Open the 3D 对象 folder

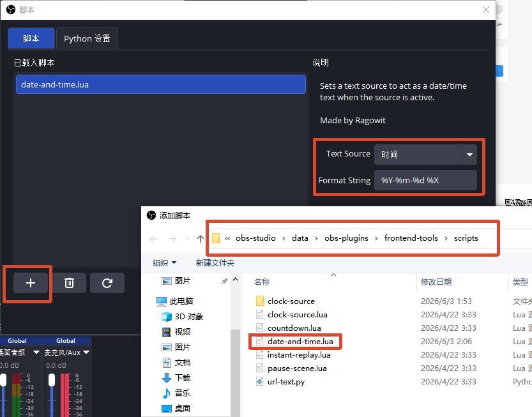tap(183, 317)
